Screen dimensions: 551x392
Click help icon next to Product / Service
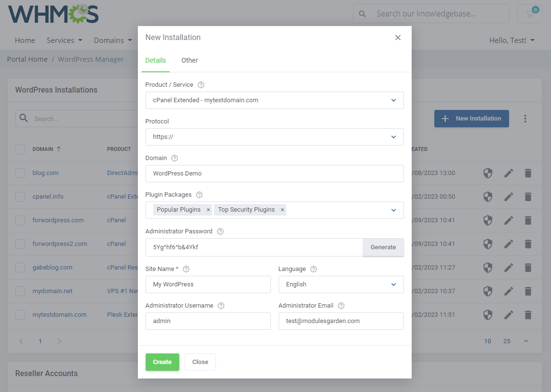click(x=201, y=85)
